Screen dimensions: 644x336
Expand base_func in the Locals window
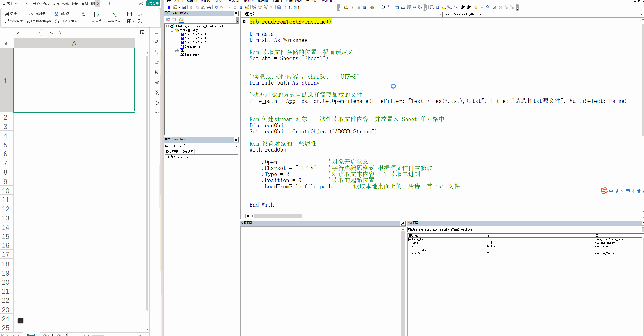pyautogui.click(x=410, y=239)
